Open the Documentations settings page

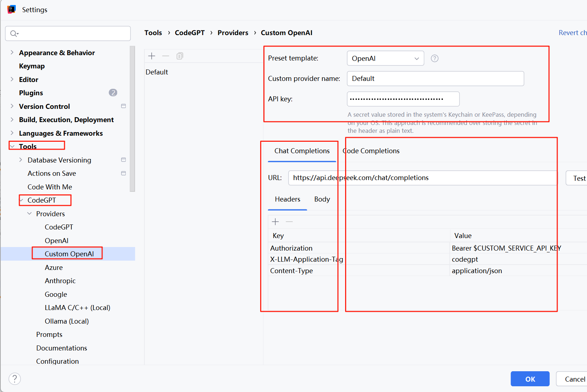(62, 348)
